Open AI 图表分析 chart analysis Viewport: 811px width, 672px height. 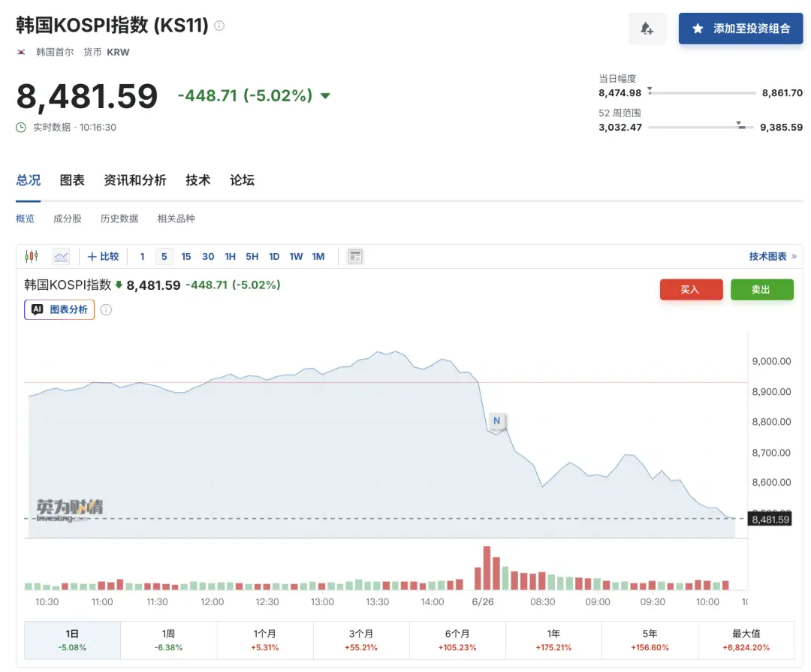(x=59, y=309)
